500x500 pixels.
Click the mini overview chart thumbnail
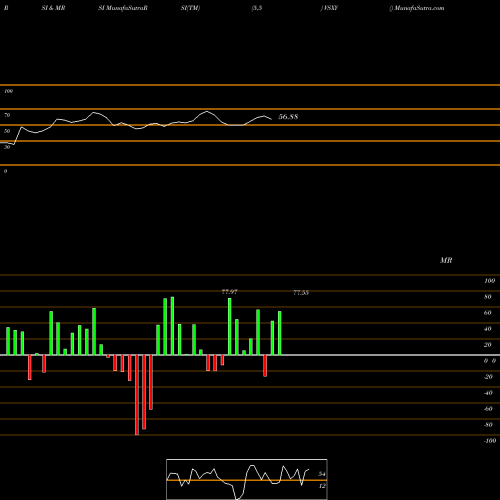click(x=247, y=479)
